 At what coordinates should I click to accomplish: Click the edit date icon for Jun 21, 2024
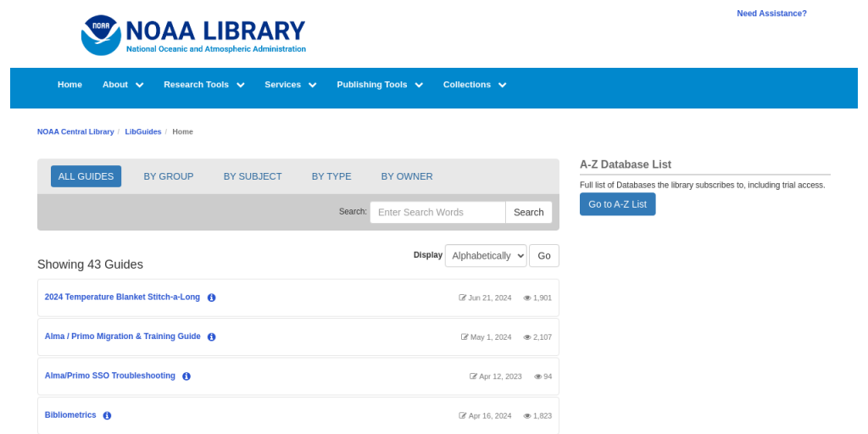point(463,298)
